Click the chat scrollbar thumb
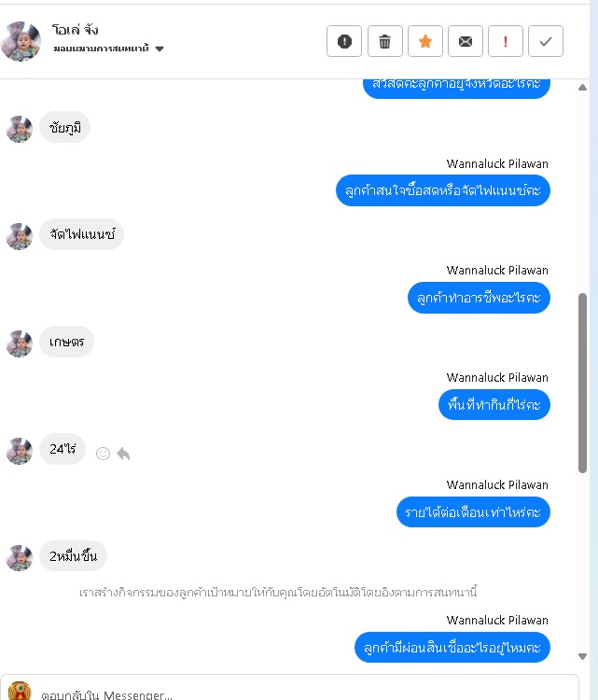 (582, 383)
